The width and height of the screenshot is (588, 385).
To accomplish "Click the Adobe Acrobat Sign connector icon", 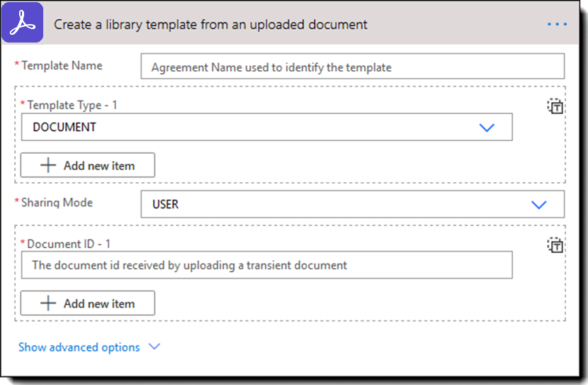I will 25,24.
